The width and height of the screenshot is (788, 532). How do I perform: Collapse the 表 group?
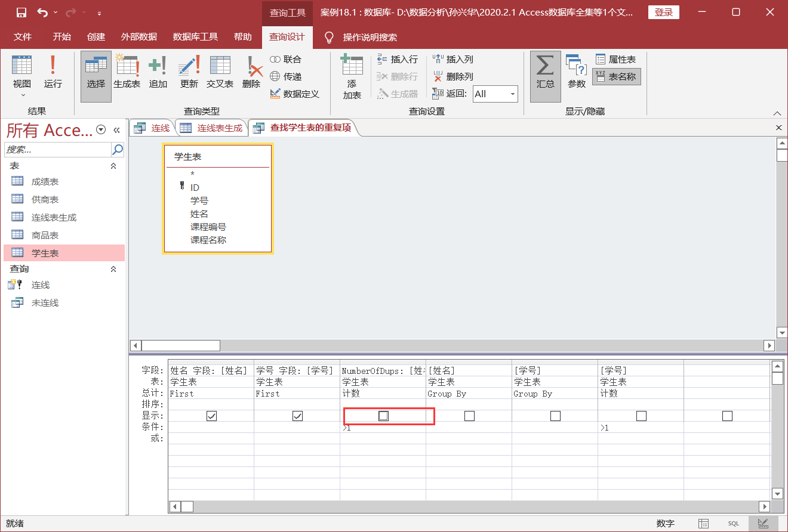[113, 166]
